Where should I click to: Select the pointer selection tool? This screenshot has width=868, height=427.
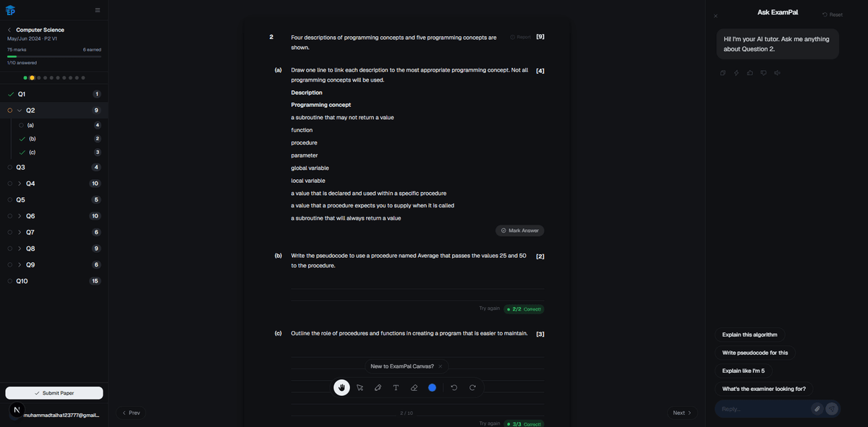[360, 388]
